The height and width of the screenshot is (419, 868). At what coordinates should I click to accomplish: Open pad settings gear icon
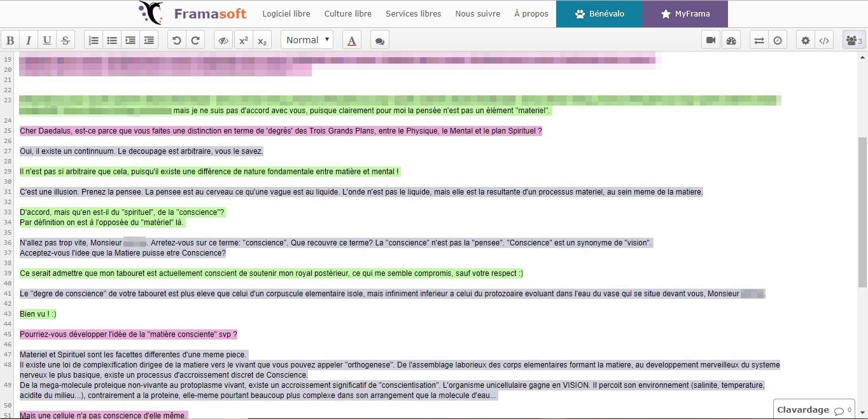(806, 41)
